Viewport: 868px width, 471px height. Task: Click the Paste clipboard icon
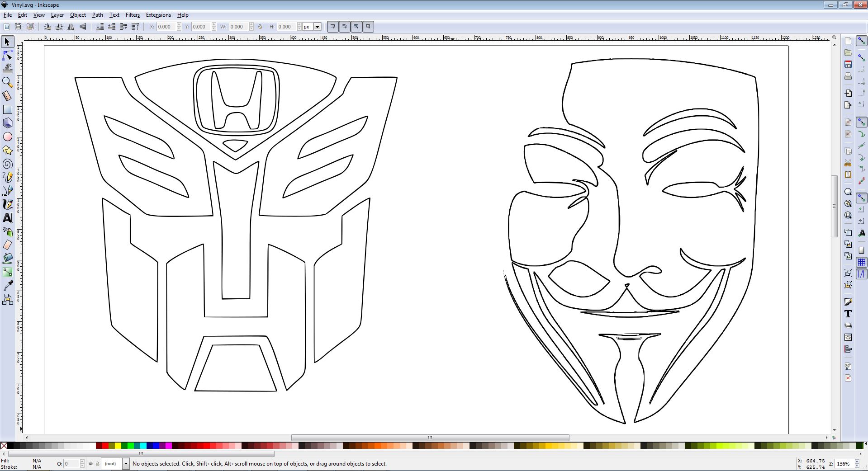pyautogui.click(x=848, y=175)
